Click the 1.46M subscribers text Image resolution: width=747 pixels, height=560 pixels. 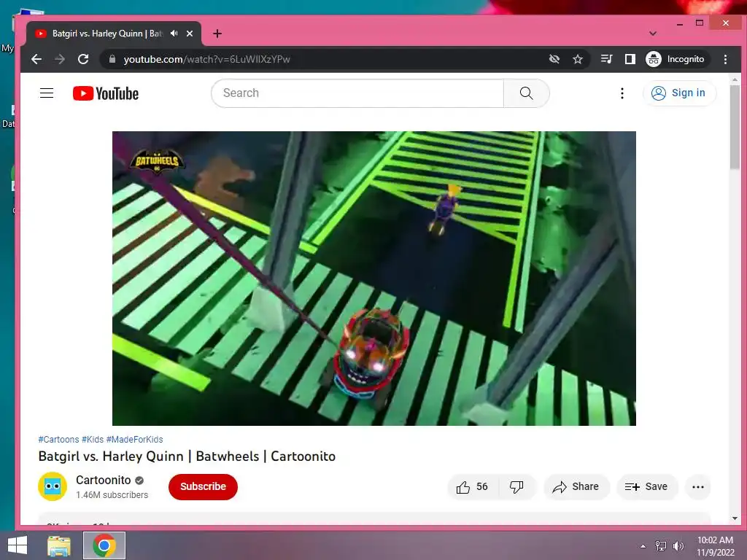point(112,495)
